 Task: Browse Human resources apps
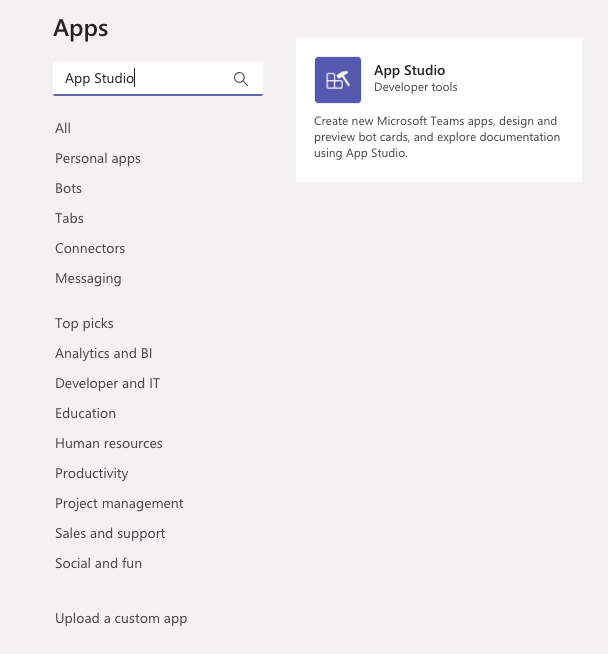(x=109, y=443)
